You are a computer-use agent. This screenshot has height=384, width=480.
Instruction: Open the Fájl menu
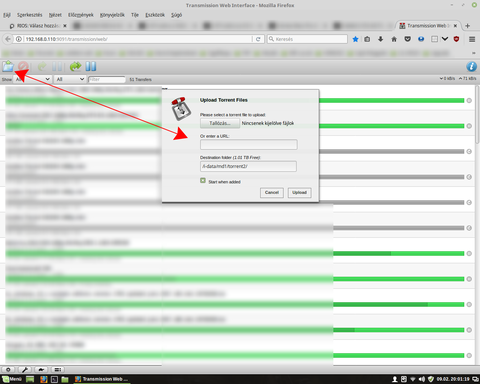7,15
